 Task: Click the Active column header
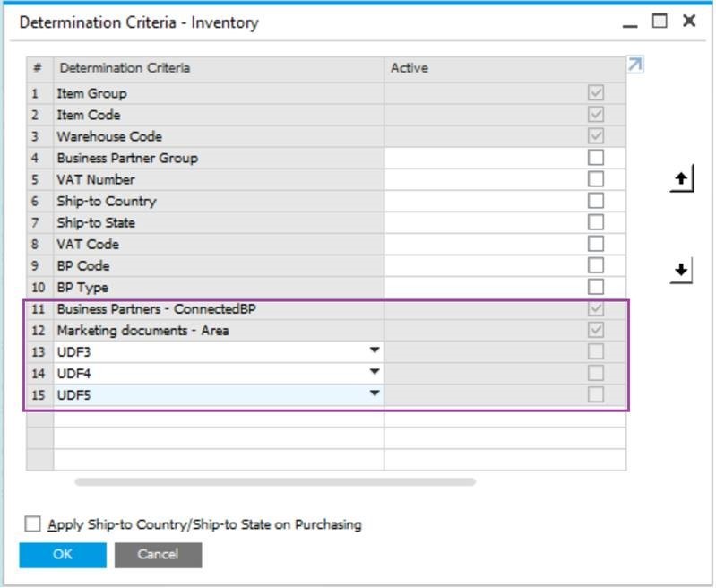(x=505, y=68)
